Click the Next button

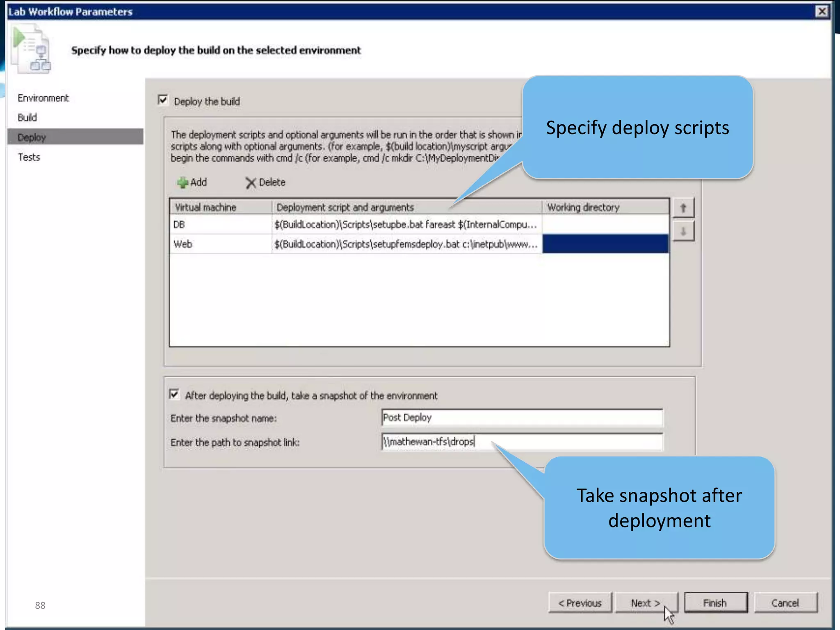646,603
